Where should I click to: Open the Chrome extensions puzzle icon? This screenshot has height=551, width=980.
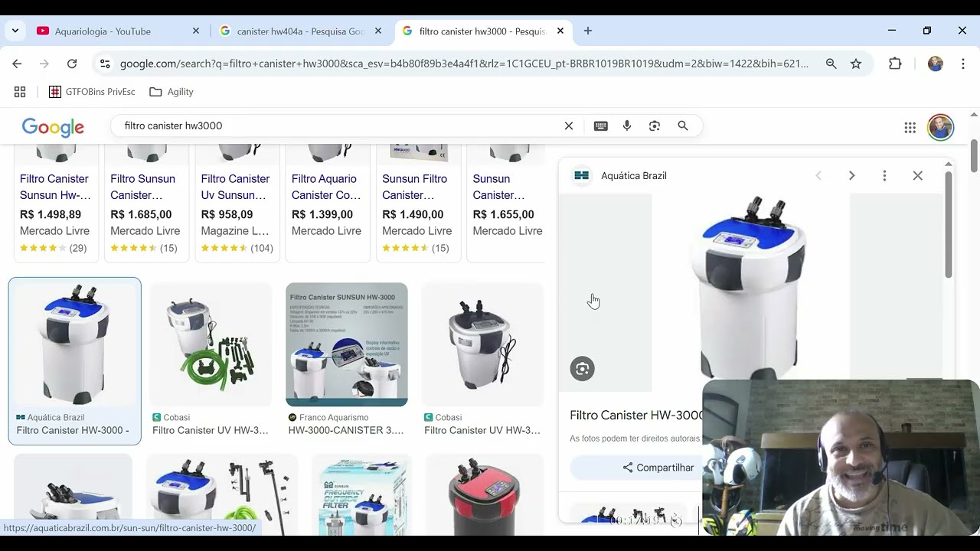coord(895,64)
